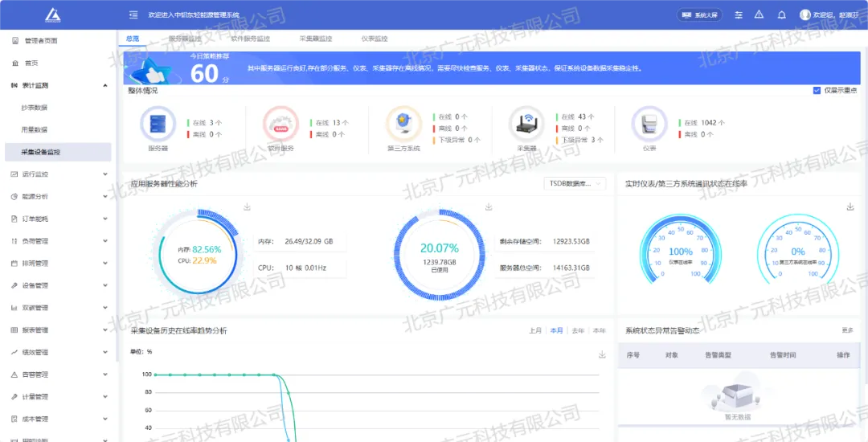Open 抄表数据 in the sidebar
Viewport: 868px width, 442px height.
35,108
